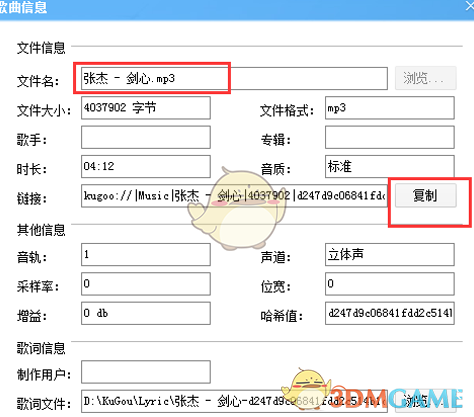Click the 复制 copy link button
The height and width of the screenshot is (417, 474).
pos(426,195)
